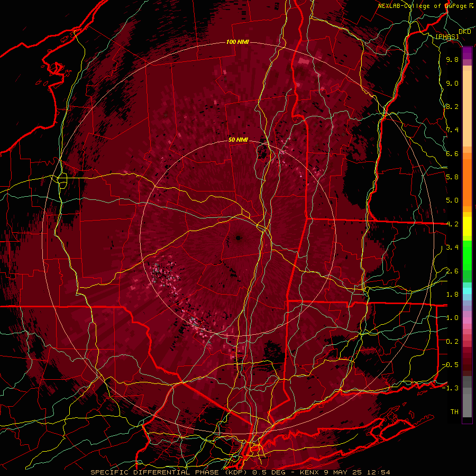Click the 6.6 value on the scale

coord(452,153)
